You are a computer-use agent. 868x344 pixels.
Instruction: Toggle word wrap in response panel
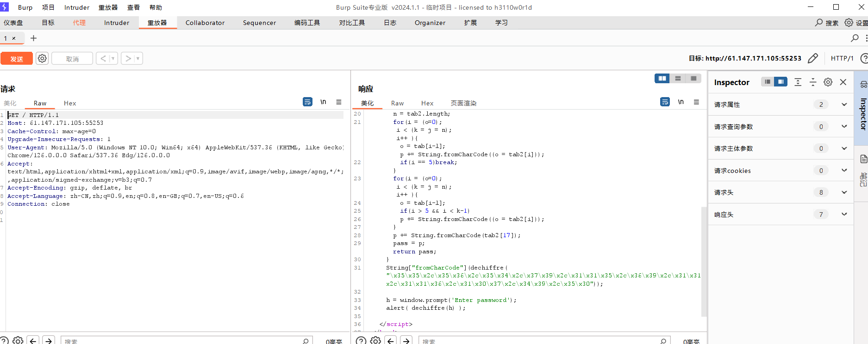click(665, 102)
